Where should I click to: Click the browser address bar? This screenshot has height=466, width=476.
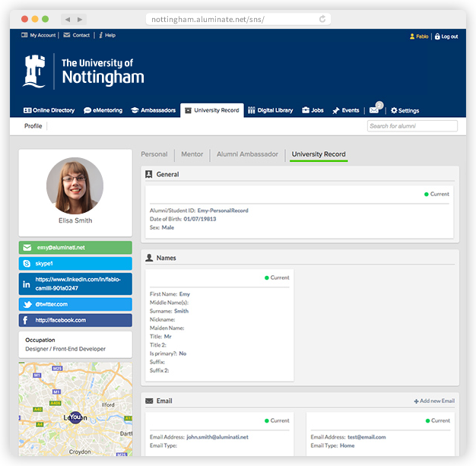point(238,20)
